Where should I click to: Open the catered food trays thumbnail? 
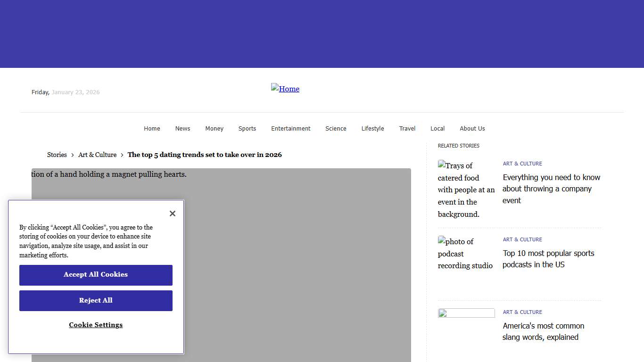pyautogui.click(x=466, y=189)
